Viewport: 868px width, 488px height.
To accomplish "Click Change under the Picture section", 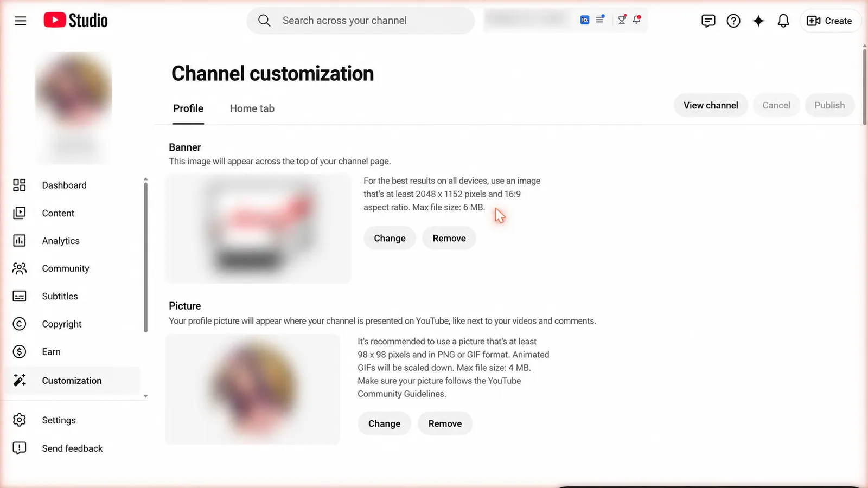I will [384, 424].
